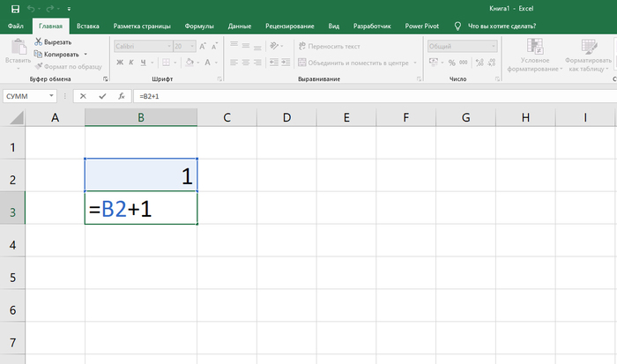The height and width of the screenshot is (364, 617).
Task: Click Формат по образцу format painter
Action: click(69, 66)
